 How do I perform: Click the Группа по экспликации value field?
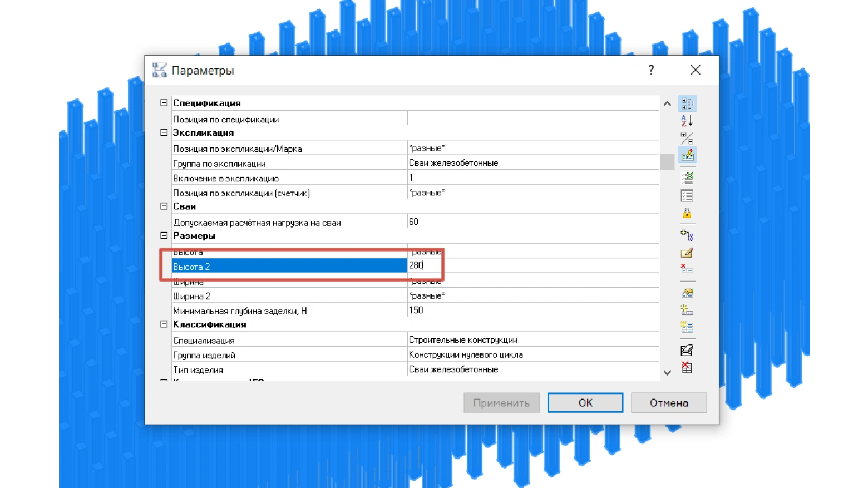[x=533, y=163]
